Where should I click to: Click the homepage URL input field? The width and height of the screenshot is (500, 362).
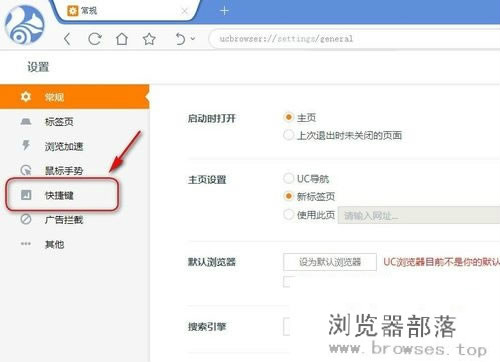419,215
